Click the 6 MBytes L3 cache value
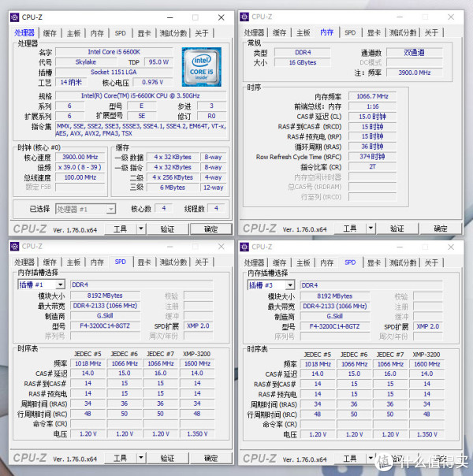 click(x=173, y=188)
